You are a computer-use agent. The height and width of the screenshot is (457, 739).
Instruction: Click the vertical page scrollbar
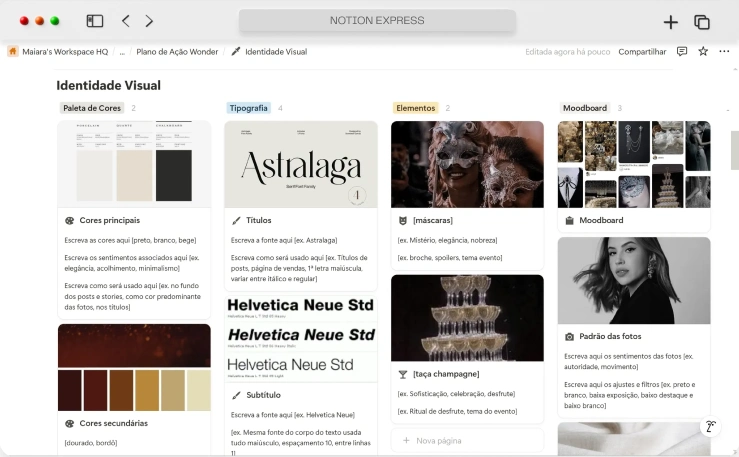coord(734,150)
